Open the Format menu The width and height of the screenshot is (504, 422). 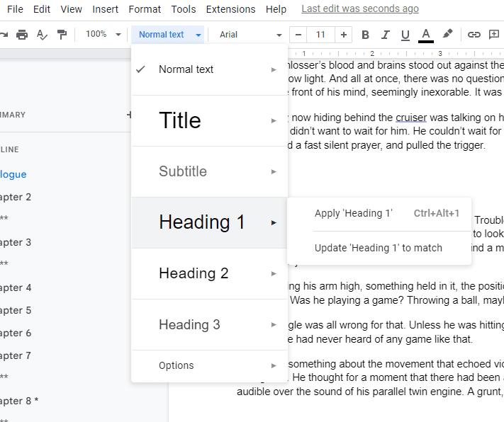coord(145,9)
